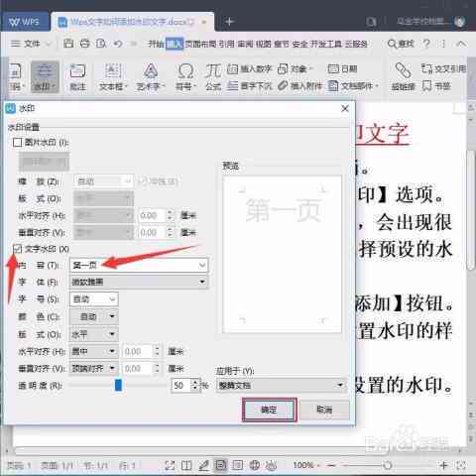Image resolution: width=476 pixels, height=476 pixels.
Task: Click the transparency percent field showing 50
Action: (x=181, y=386)
